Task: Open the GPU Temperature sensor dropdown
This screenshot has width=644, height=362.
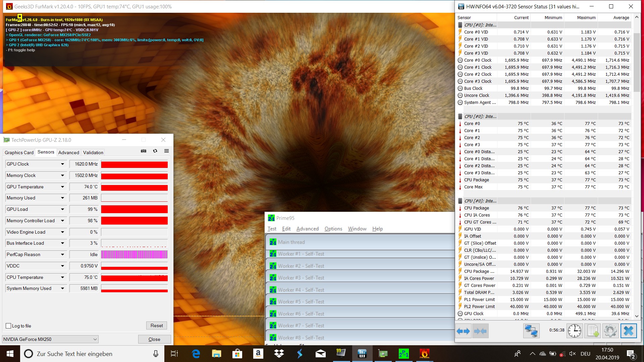Action: (62, 187)
